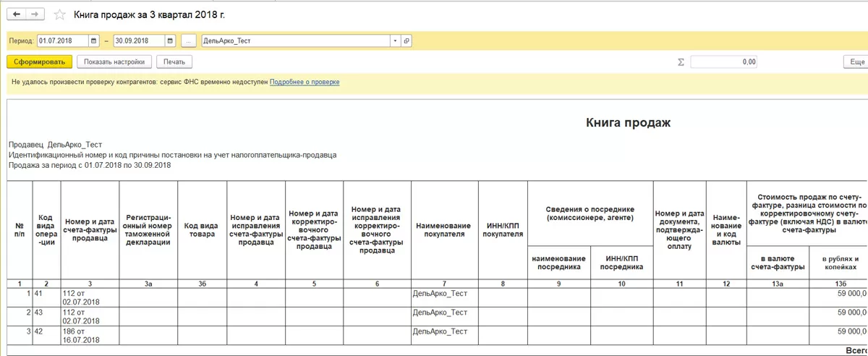The width and height of the screenshot is (868, 356).
Task: Select column header Код вида товара
Action: point(203,229)
